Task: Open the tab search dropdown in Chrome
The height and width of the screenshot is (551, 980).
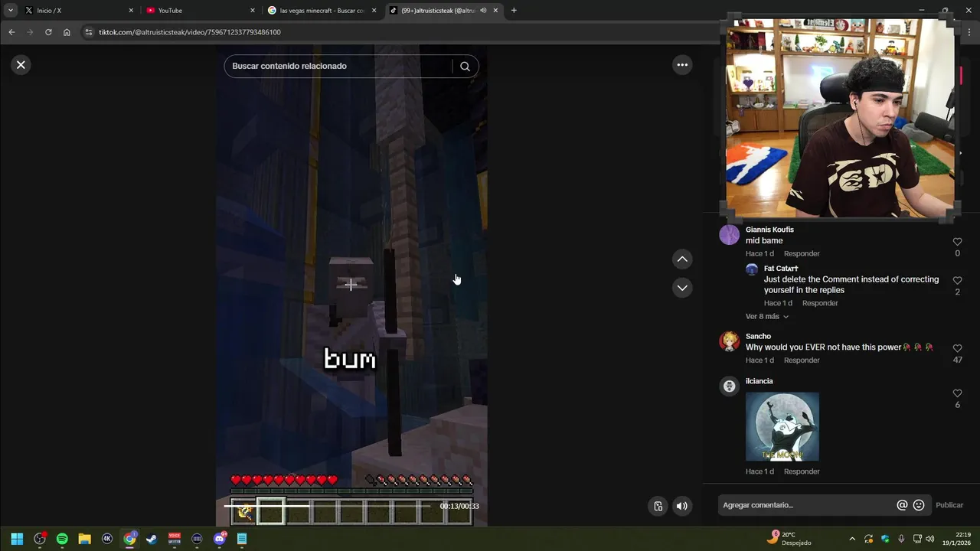Action: [10, 11]
